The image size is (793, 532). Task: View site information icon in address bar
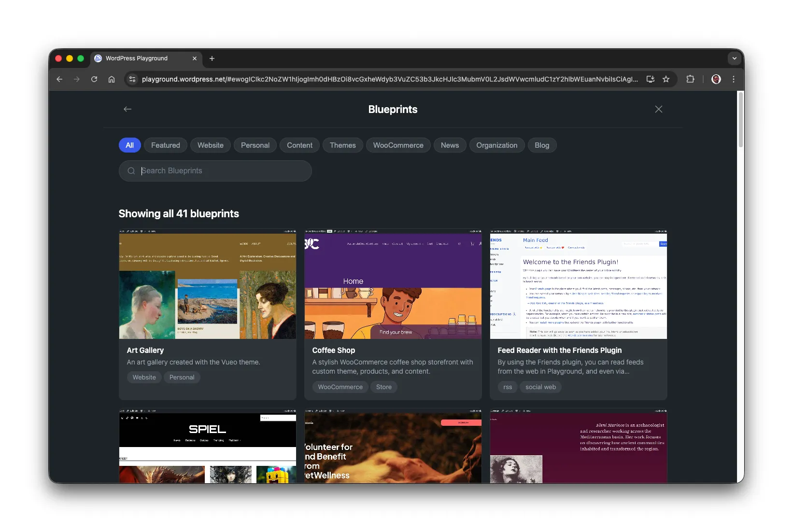click(x=132, y=79)
